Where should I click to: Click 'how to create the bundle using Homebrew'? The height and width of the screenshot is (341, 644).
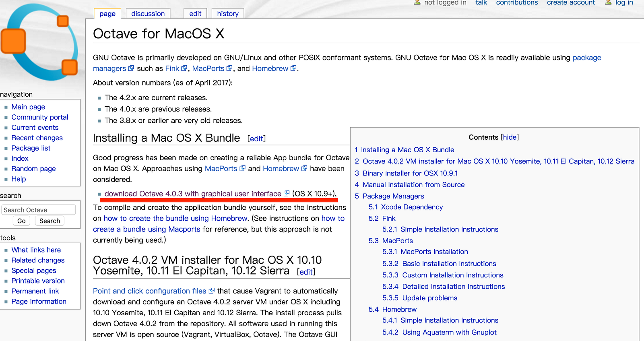[x=175, y=218]
